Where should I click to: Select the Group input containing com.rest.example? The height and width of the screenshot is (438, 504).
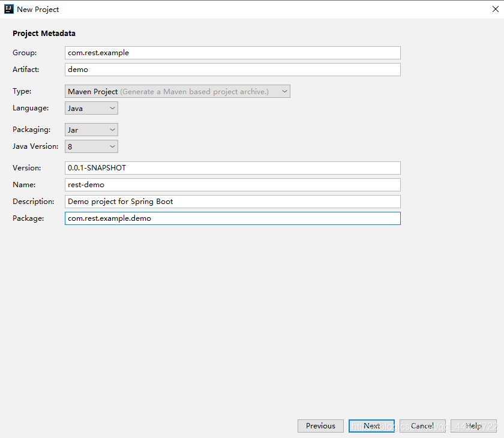[x=232, y=53]
